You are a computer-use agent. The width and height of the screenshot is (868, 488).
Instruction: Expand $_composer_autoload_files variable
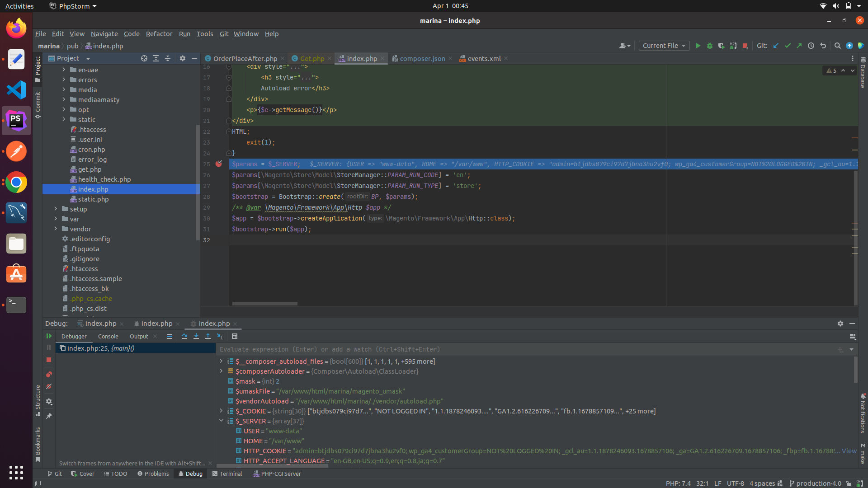(x=221, y=361)
